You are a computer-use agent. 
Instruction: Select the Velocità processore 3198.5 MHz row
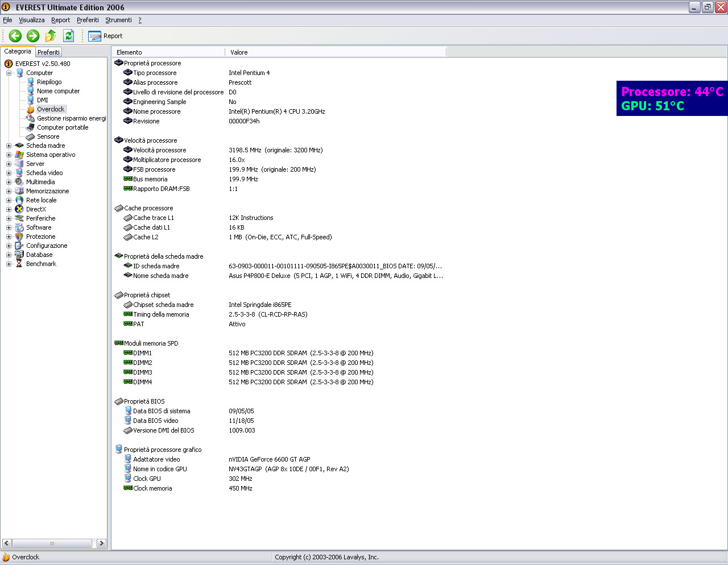279,150
